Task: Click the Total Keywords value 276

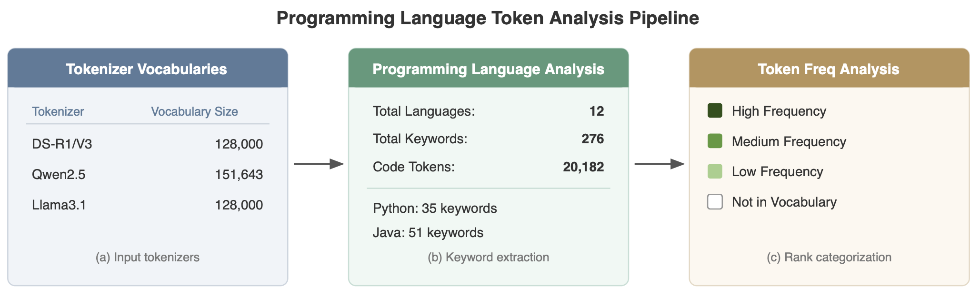Action: [x=592, y=139]
